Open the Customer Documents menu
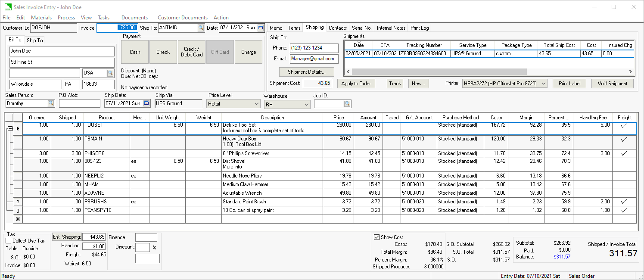 [182, 18]
